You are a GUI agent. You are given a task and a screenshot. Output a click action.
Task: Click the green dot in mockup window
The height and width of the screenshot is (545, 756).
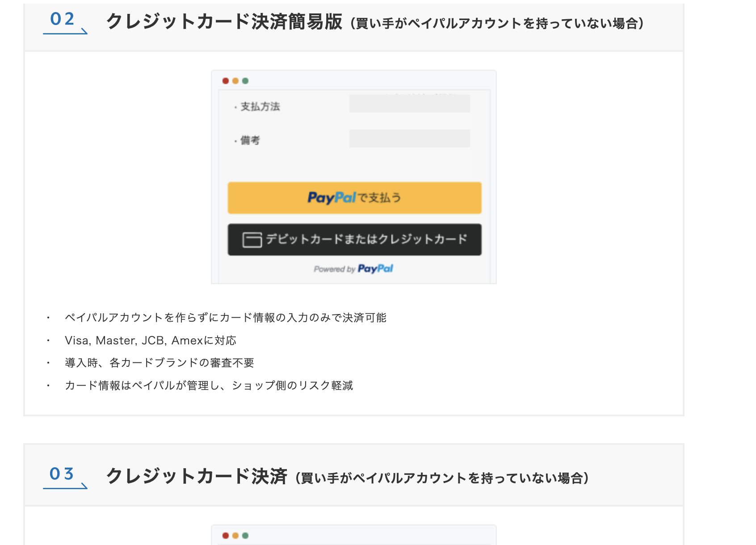pyautogui.click(x=245, y=81)
